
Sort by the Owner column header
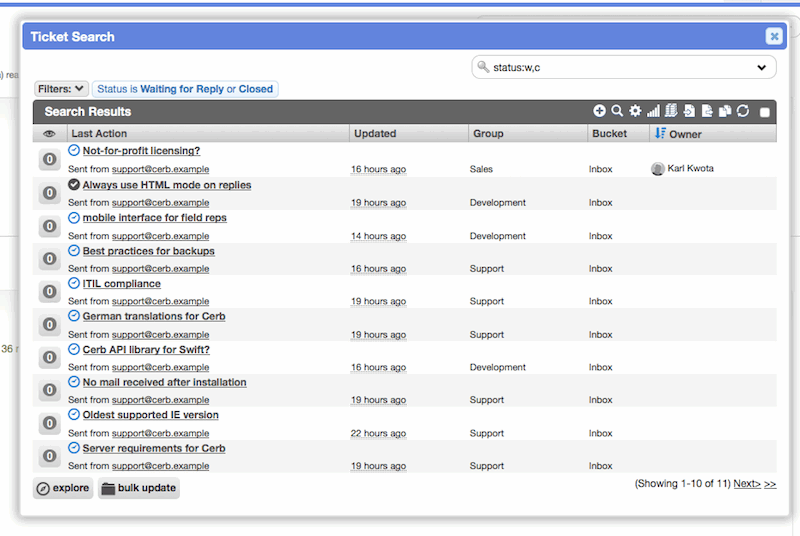point(685,134)
